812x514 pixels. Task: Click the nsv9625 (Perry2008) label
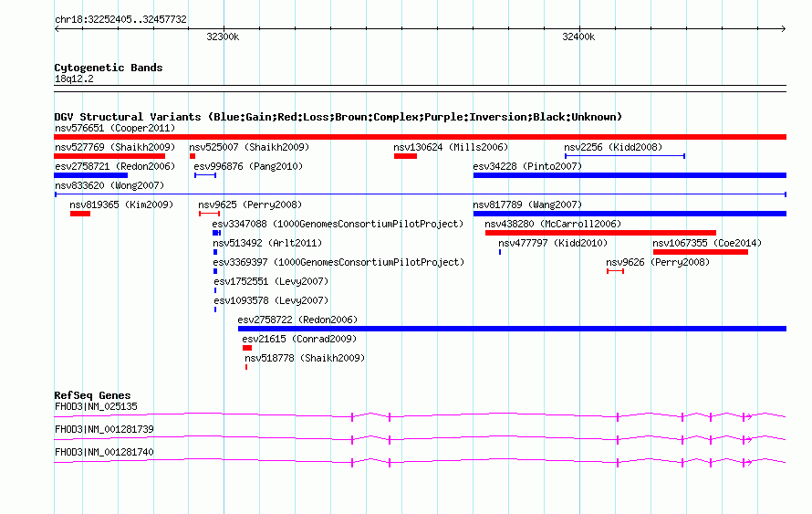click(x=250, y=205)
